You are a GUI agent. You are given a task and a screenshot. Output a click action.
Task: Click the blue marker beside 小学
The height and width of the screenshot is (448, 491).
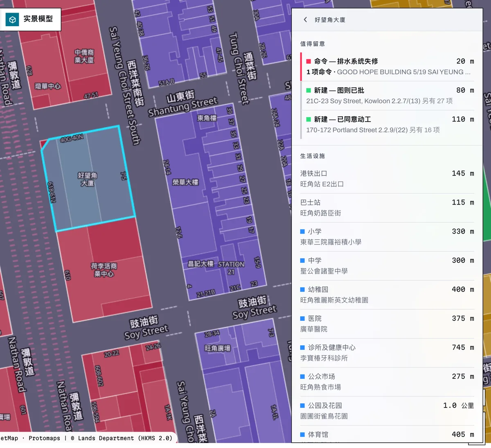[x=302, y=232]
